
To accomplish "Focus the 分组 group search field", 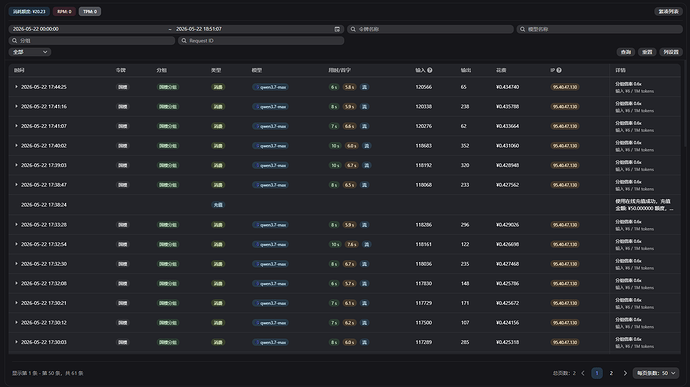I will pyautogui.click(x=92, y=41).
